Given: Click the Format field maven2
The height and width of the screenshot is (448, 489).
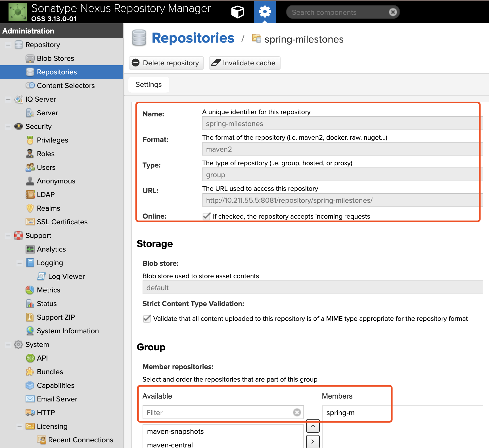Looking at the screenshot, I should 342,149.
